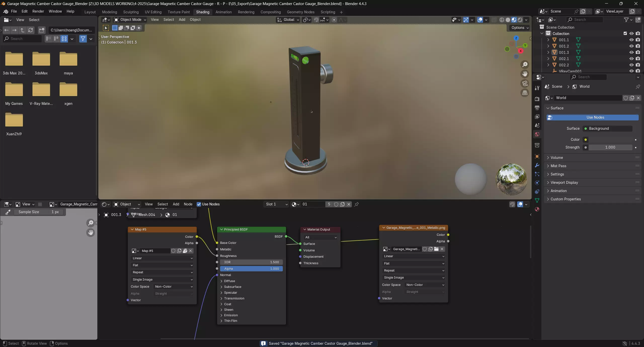Screen dimensions: 644x347
Task: Switch to orthographic grid view icon
Action: (x=525, y=93)
